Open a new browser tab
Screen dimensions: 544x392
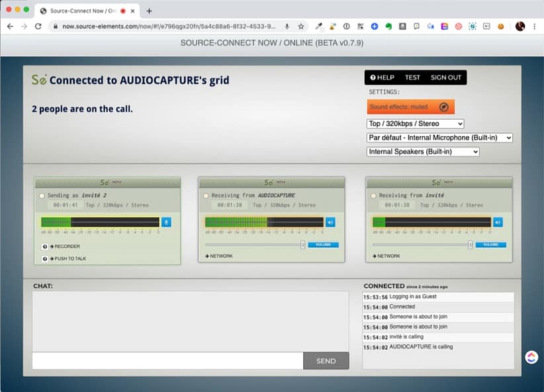tap(149, 11)
